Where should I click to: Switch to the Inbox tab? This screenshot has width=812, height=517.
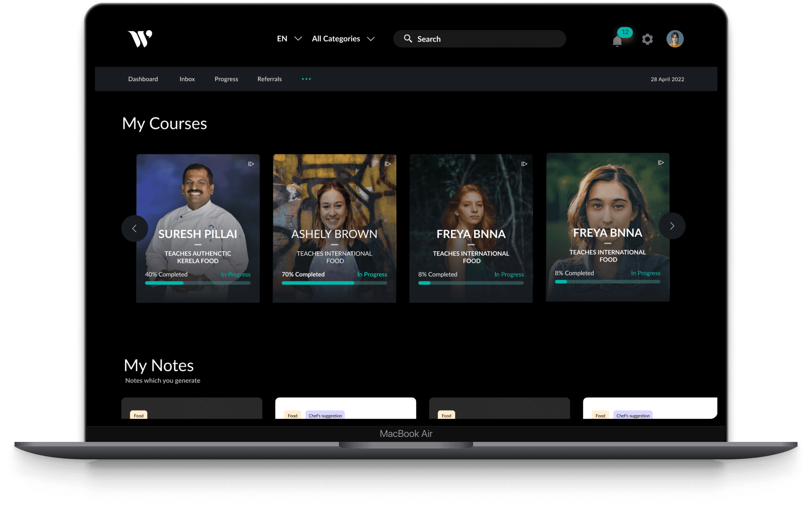pyautogui.click(x=187, y=79)
